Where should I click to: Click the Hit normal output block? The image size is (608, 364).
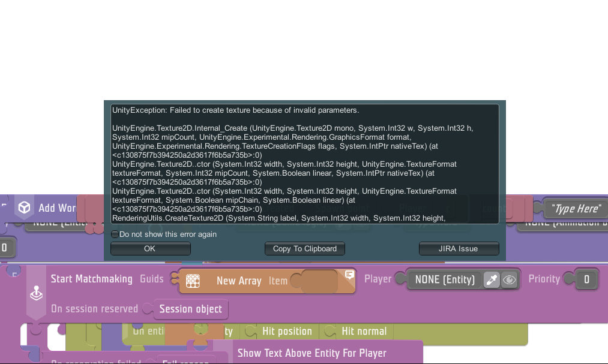click(x=364, y=331)
